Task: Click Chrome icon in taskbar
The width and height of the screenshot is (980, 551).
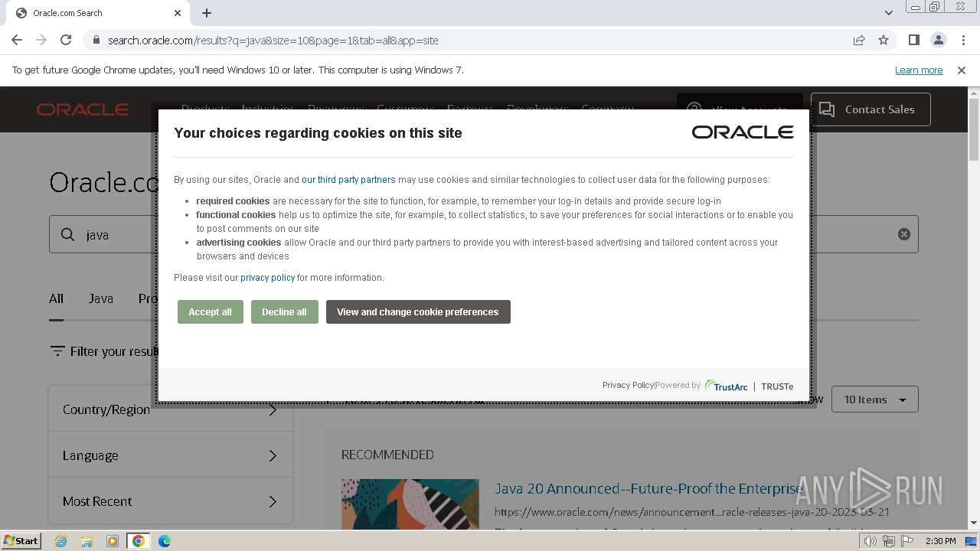Action: point(138,541)
